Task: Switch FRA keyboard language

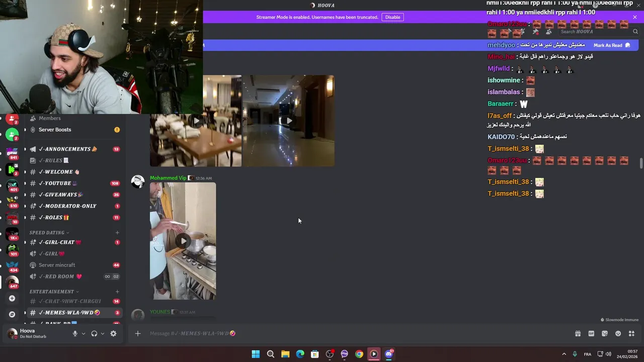Action: (x=588, y=354)
